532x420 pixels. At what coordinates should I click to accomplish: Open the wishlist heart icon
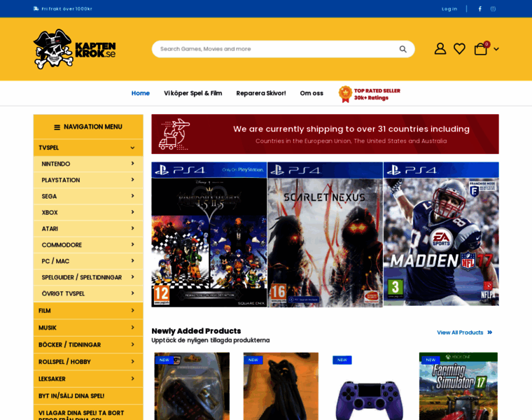tap(459, 49)
